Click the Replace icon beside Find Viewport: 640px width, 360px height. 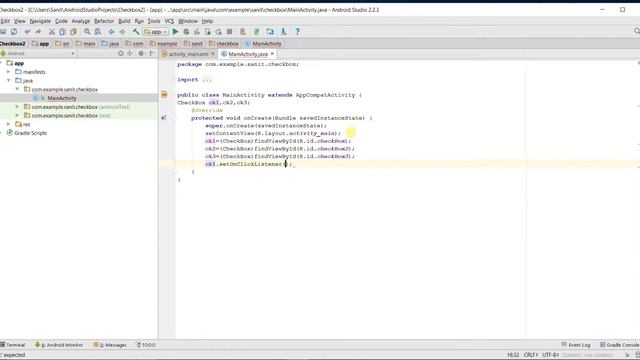click(98, 31)
